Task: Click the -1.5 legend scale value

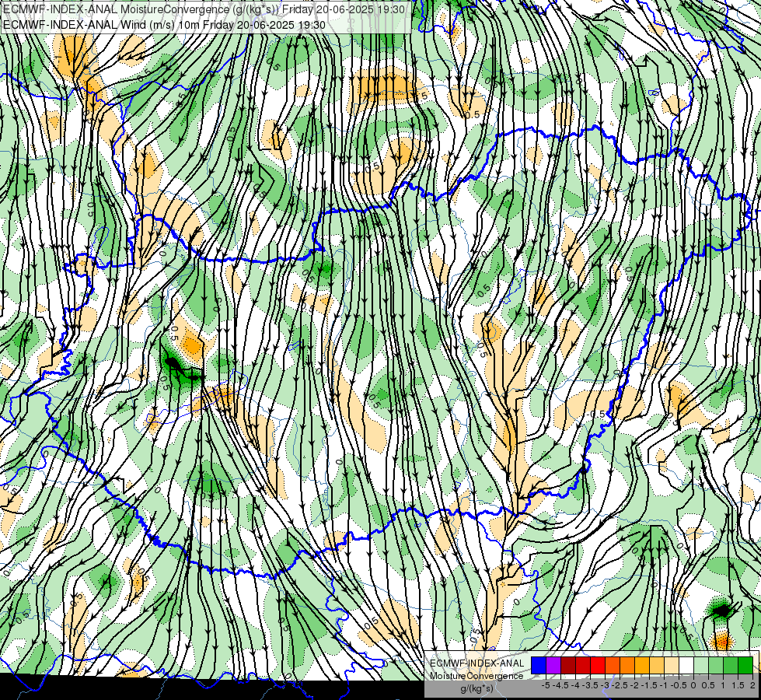Action: 649,685
